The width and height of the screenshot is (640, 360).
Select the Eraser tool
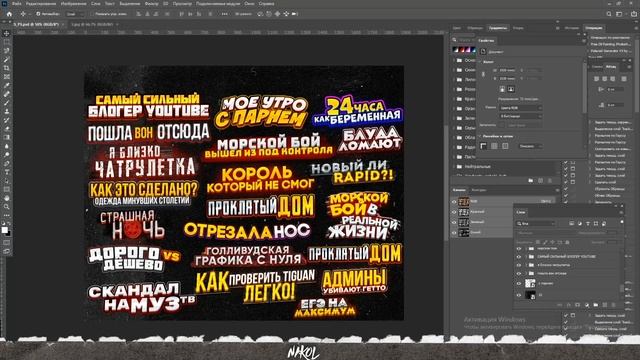[x=7, y=129]
